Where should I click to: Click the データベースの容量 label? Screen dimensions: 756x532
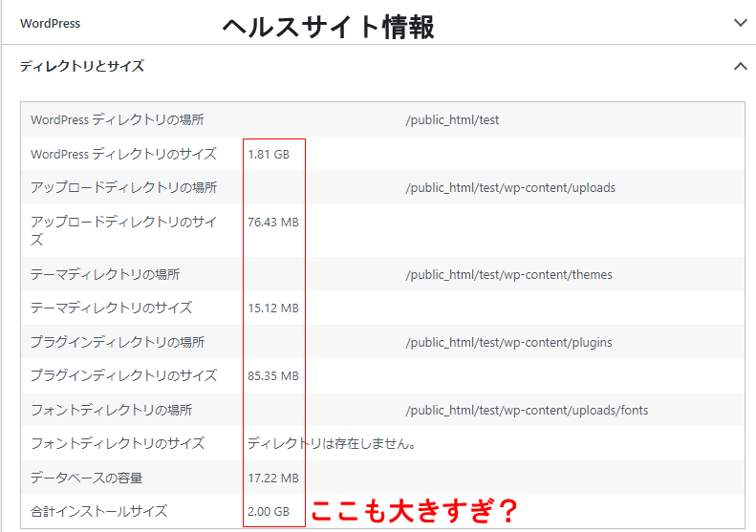tap(86, 478)
